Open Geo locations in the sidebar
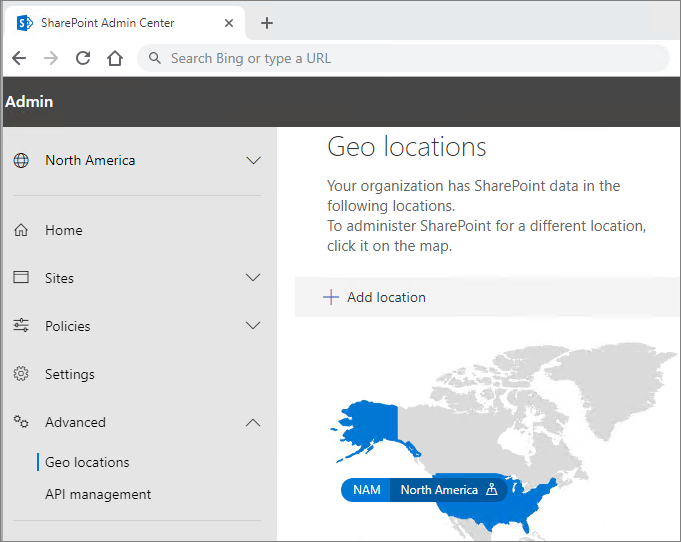Viewport: 681px width, 542px height. 87,462
